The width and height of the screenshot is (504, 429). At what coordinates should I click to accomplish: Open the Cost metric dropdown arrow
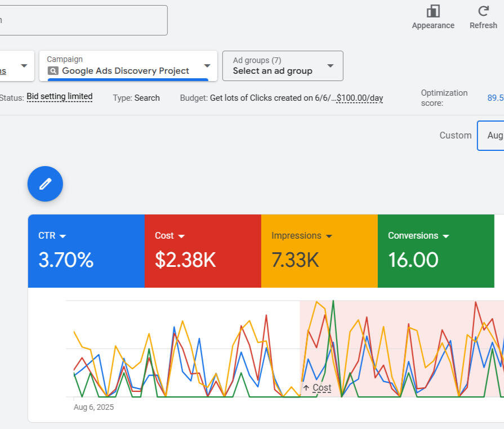coord(181,236)
